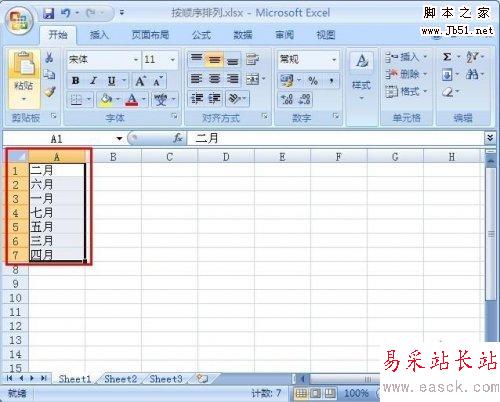Undo the last action
Image resolution: width=500 pixels, height=402 pixels.
pyautogui.click(x=66, y=13)
